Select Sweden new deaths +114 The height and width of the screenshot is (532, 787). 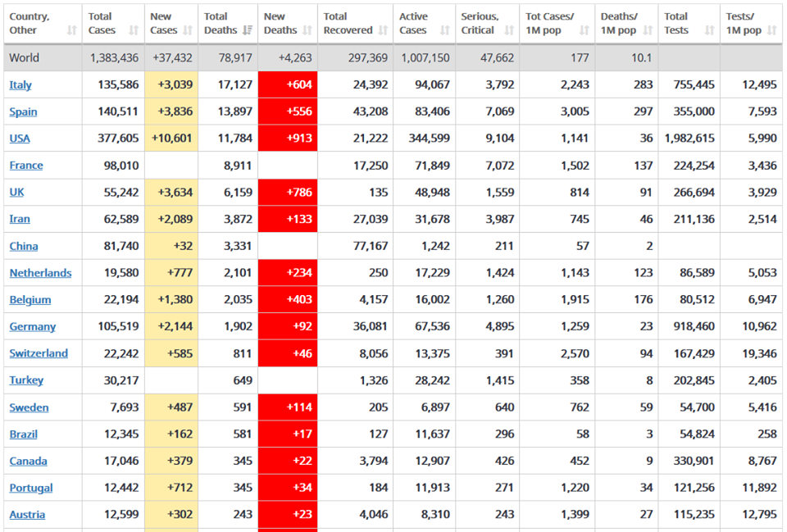pos(288,407)
